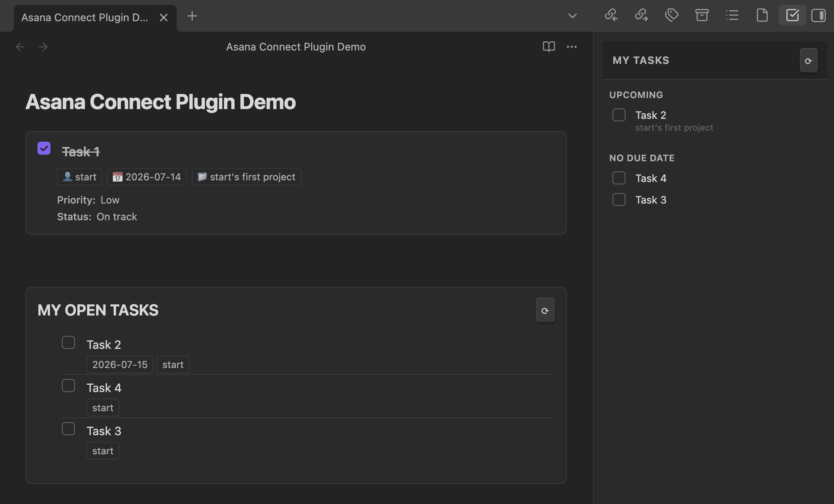Open the outline list panel icon
Viewport: 834px width, 504px height.
coord(732,15)
